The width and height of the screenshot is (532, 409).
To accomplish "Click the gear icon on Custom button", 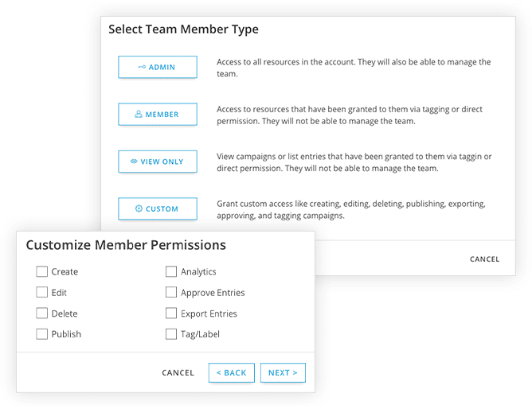I will tap(139, 208).
